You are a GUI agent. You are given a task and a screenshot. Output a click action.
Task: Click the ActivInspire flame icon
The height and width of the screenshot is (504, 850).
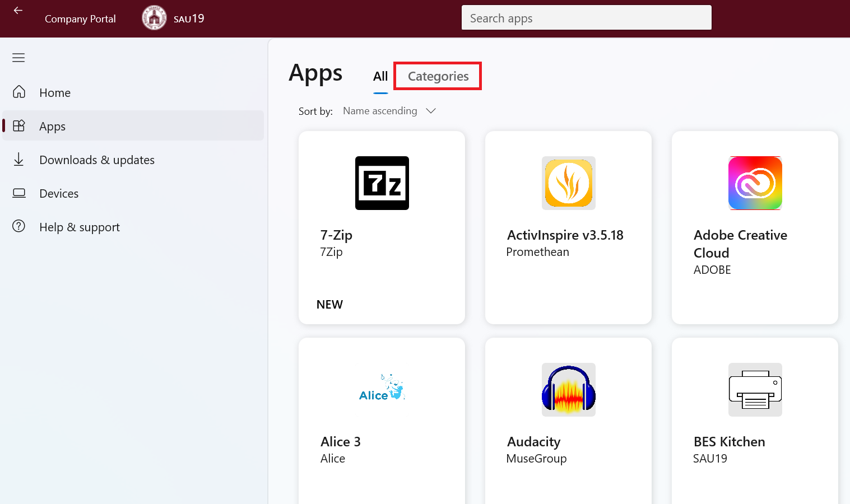(569, 183)
